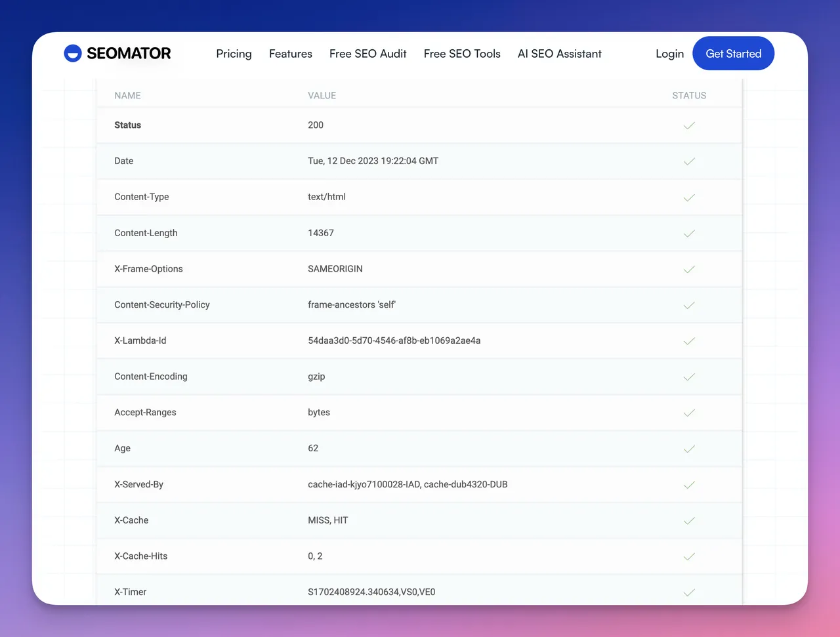Click the SEOMATOR brand name
The width and height of the screenshot is (840, 637).
(129, 53)
